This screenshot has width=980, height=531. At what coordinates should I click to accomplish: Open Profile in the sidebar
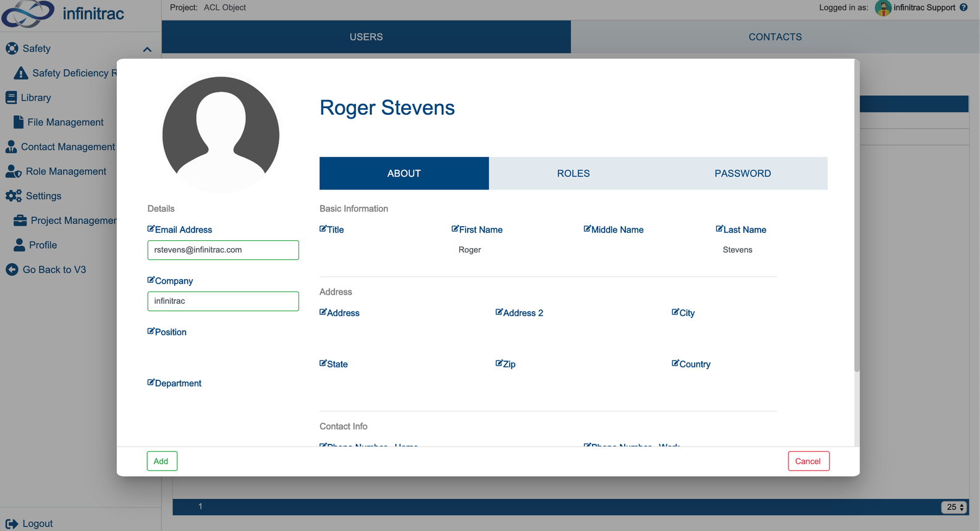[x=35, y=245]
